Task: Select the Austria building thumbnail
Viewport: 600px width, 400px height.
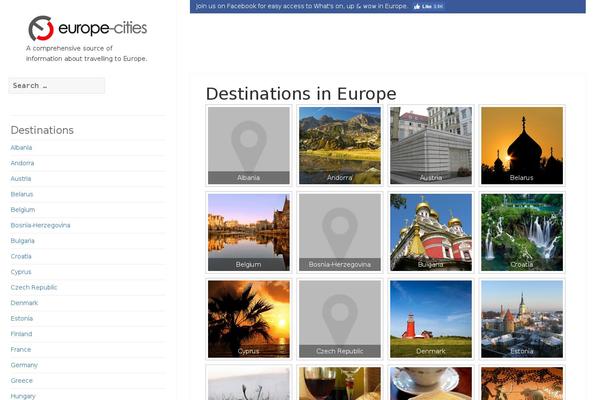Action: pyautogui.click(x=430, y=145)
